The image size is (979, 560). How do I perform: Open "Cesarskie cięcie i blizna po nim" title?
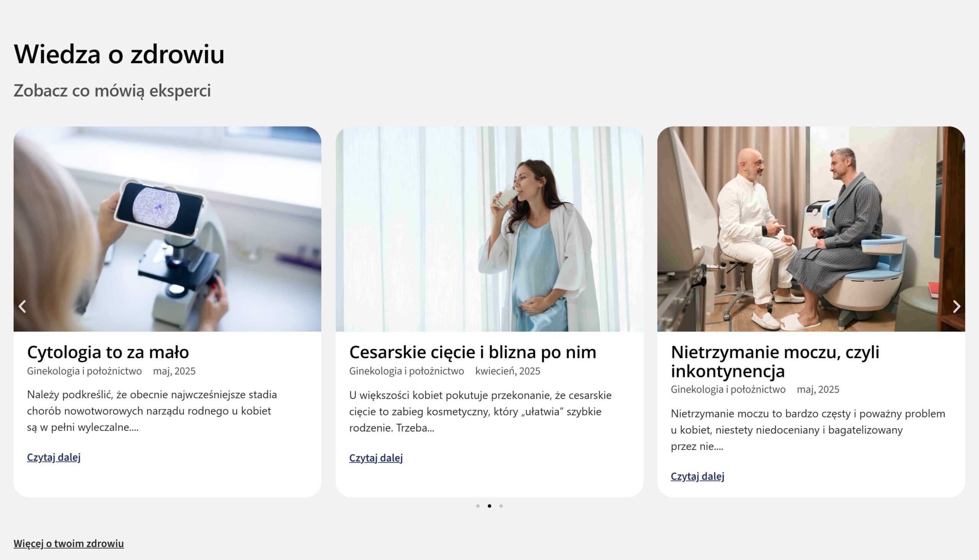[473, 352]
